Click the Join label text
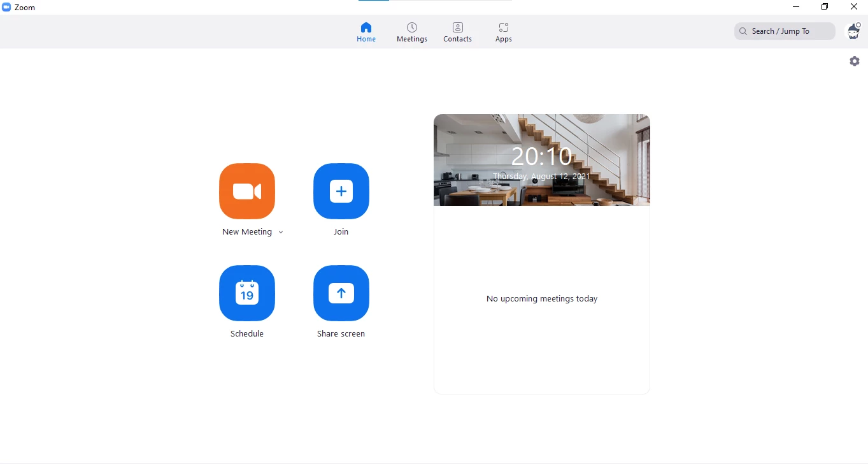The height and width of the screenshot is (464, 868). tap(341, 232)
